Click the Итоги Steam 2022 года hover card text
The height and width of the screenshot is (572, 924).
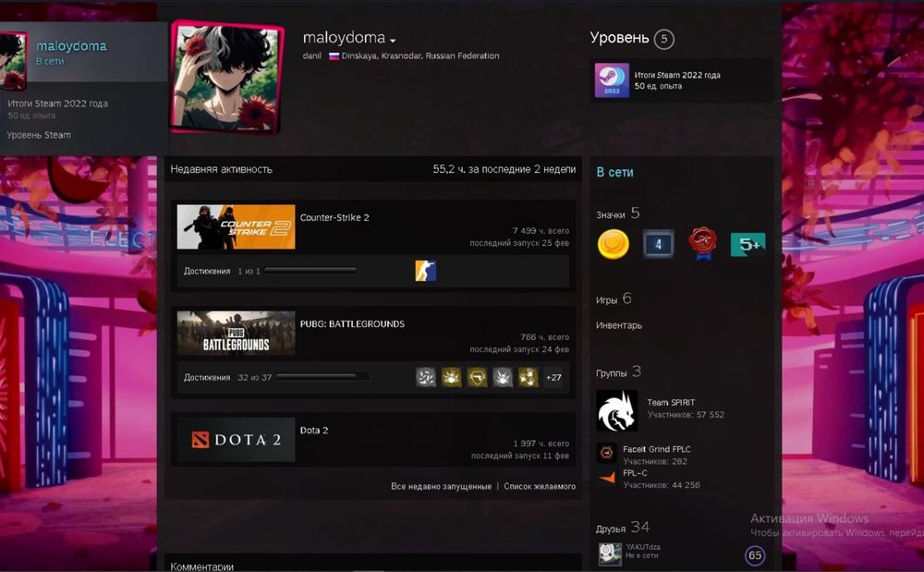coord(57,103)
